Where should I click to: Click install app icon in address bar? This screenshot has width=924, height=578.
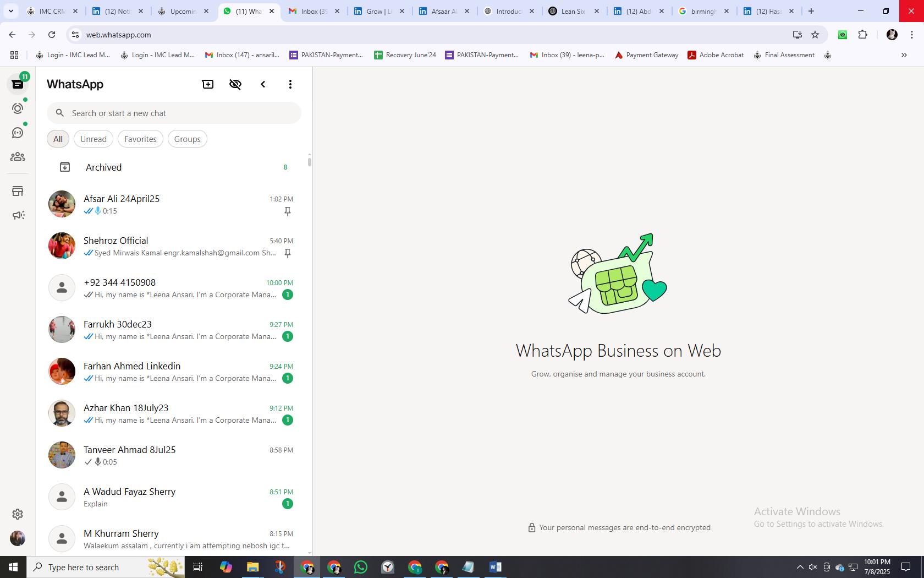(798, 35)
